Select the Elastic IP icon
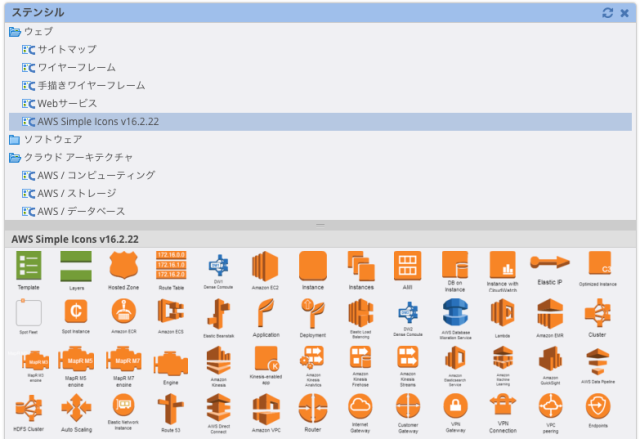640x439 pixels. [550, 262]
